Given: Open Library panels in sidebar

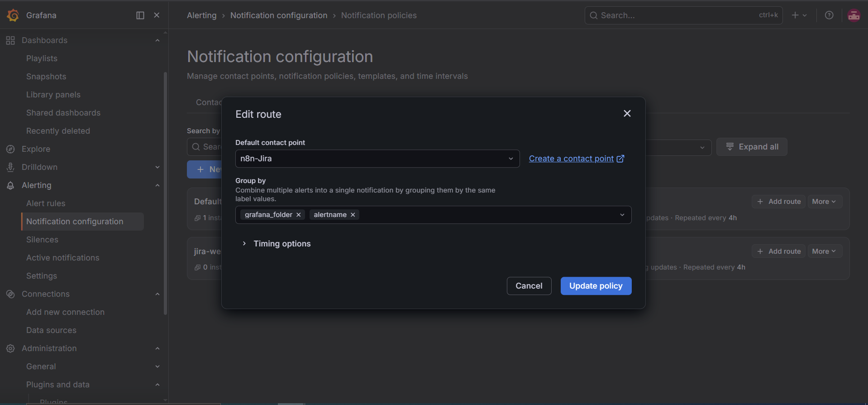Looking at the screenshot, I should [53, 95].
